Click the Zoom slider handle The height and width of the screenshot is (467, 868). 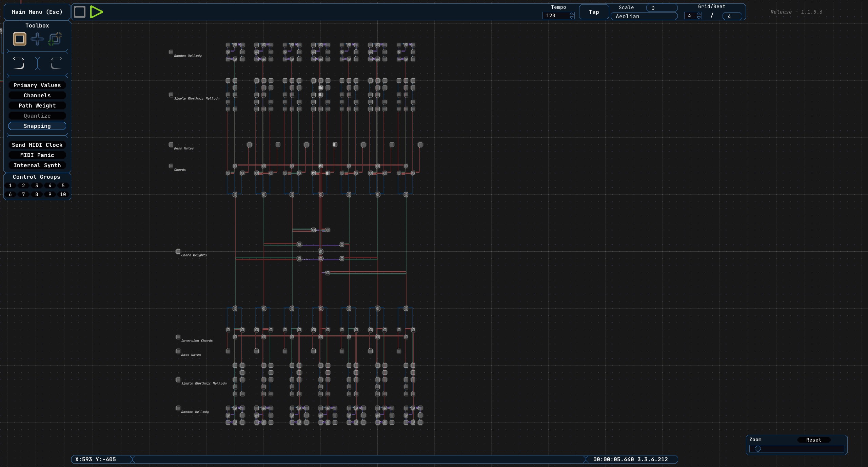pyautogui.click(x=758, y=449)
